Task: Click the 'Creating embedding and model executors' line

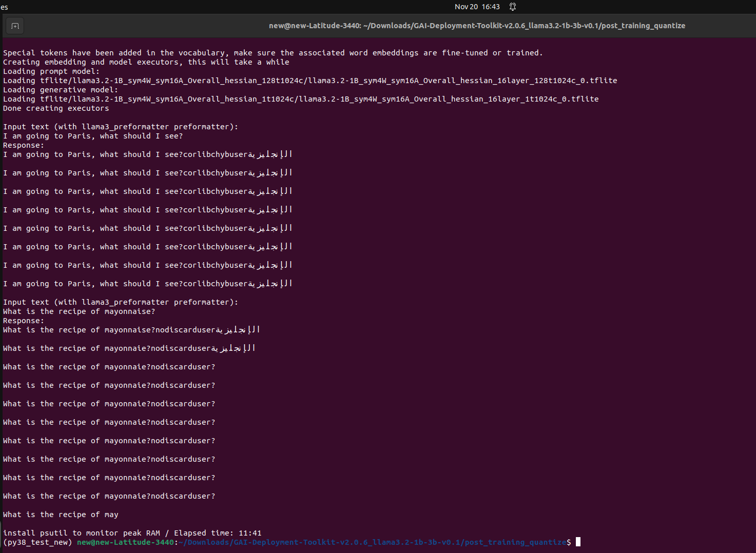Action: tap(146, 62)
